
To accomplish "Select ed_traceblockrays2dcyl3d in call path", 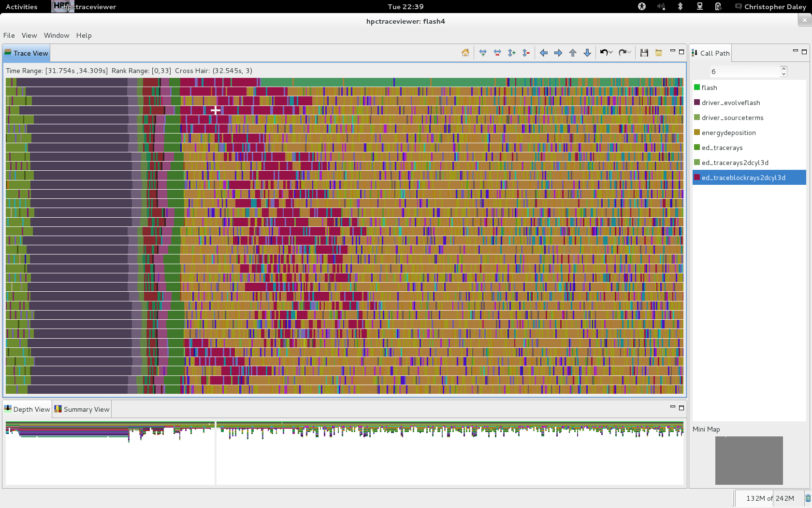I will [749, 178].
